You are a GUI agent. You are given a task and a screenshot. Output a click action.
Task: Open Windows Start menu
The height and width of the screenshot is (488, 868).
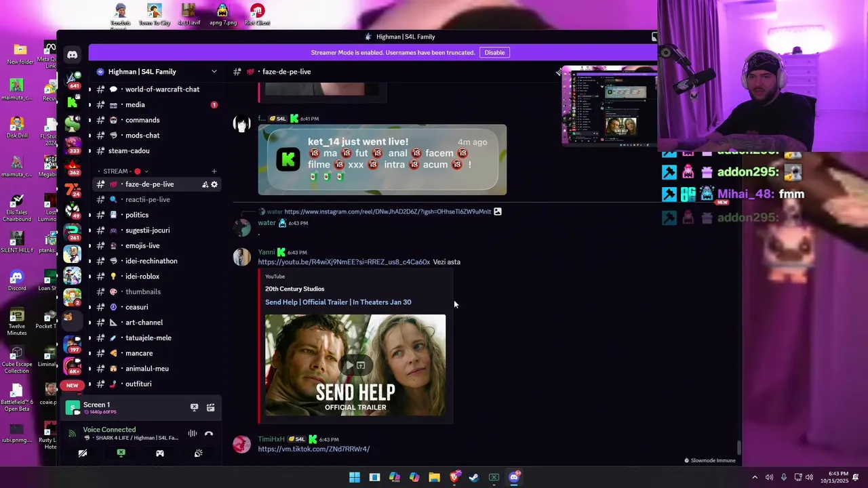pyautogui.click(x=355, y=477)
